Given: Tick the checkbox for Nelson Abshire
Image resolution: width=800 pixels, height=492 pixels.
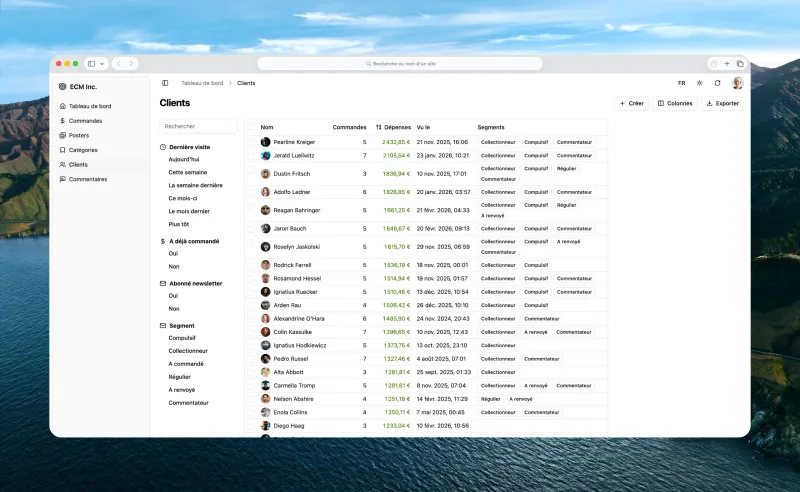Looking at the screenshot, I should tap(251, 399).
